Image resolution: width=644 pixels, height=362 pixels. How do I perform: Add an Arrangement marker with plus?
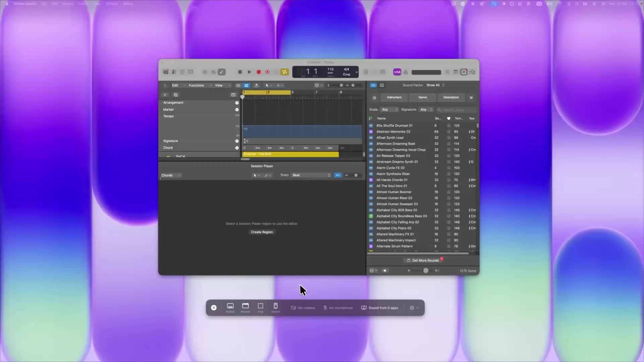[237, 103]
